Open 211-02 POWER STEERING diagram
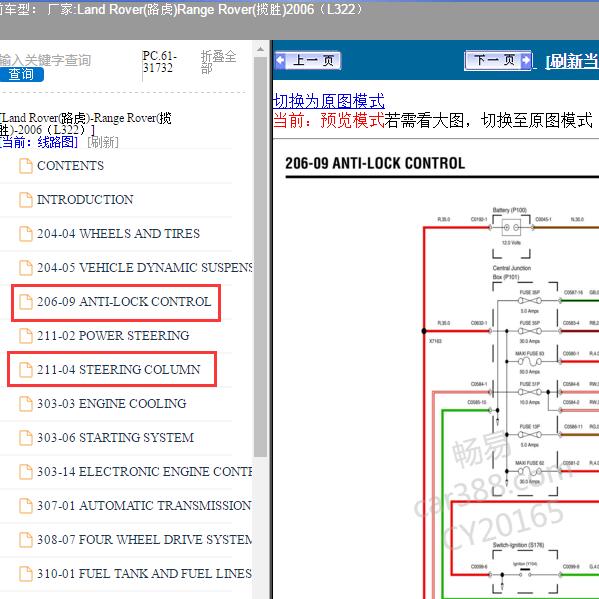Screen dimensions: 599x599 113,336
